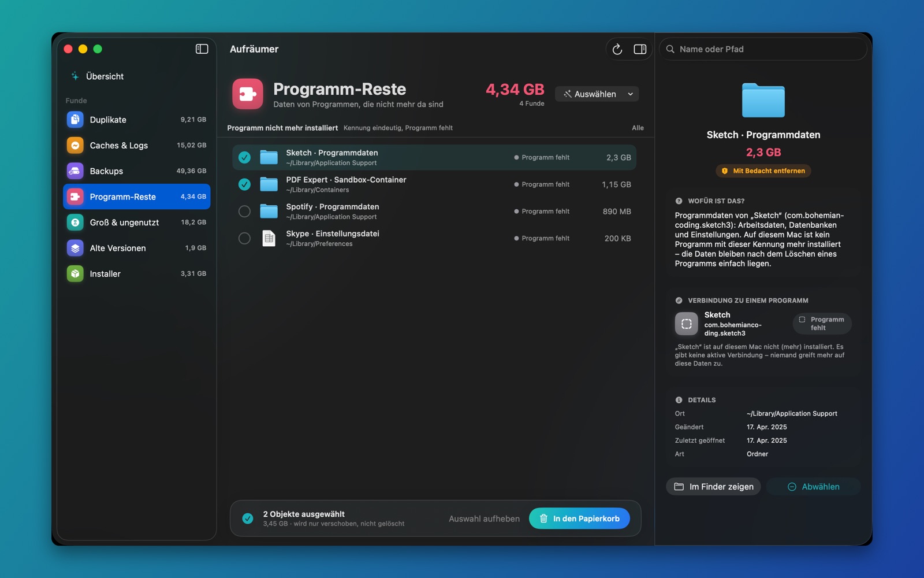924x578 pixels.
Task: Click the large folder icon in inspector
Action: (x=763, y=101)
